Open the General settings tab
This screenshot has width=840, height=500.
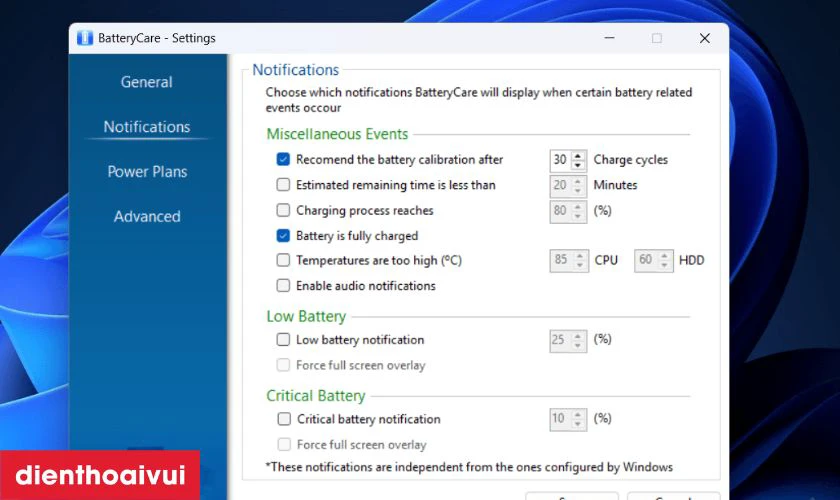pos(146,82)
